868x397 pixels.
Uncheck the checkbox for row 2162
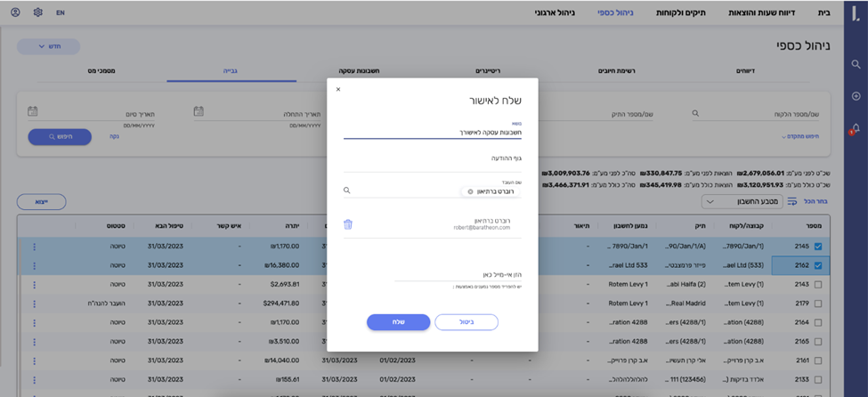click(818, 265)
